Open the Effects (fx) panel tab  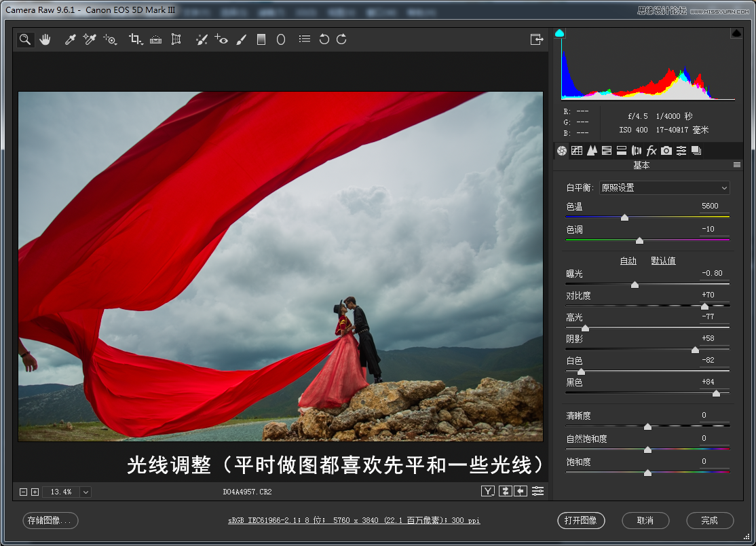click(x=651, y=151)
